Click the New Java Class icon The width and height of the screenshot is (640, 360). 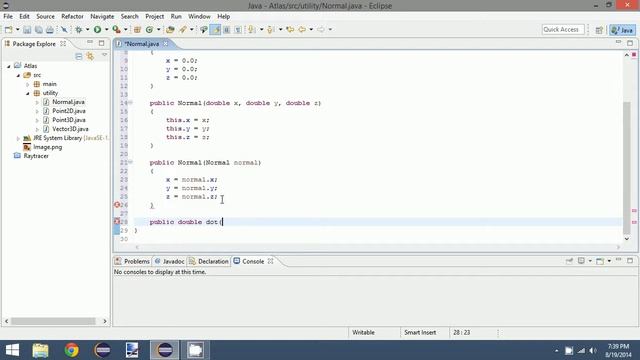(149, 29)
